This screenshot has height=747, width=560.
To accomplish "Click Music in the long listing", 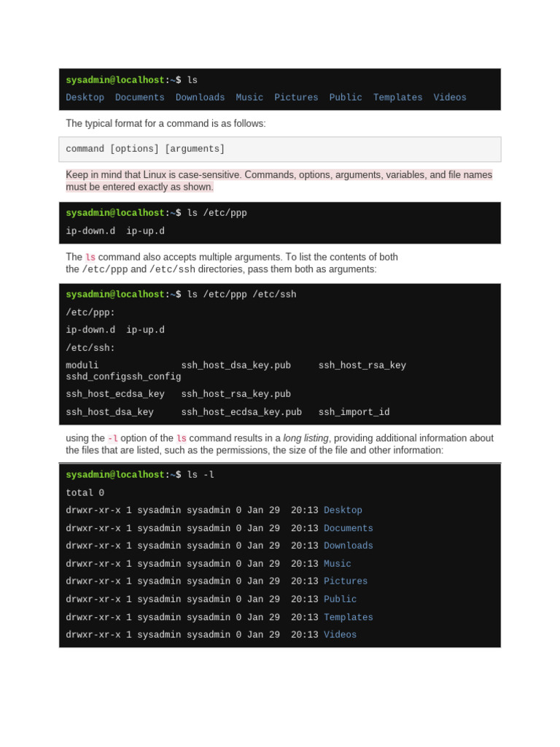I will (x=338, y=564).
